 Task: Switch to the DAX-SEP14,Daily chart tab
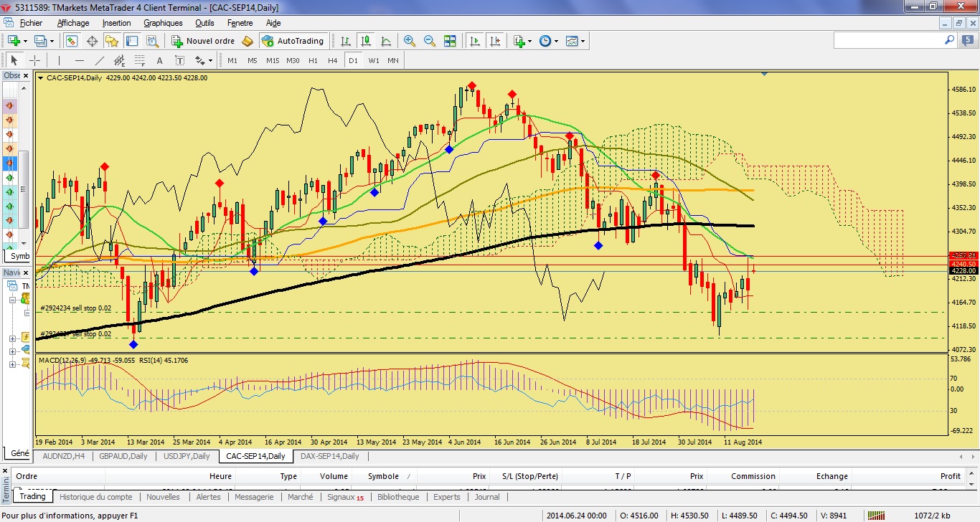329,456
